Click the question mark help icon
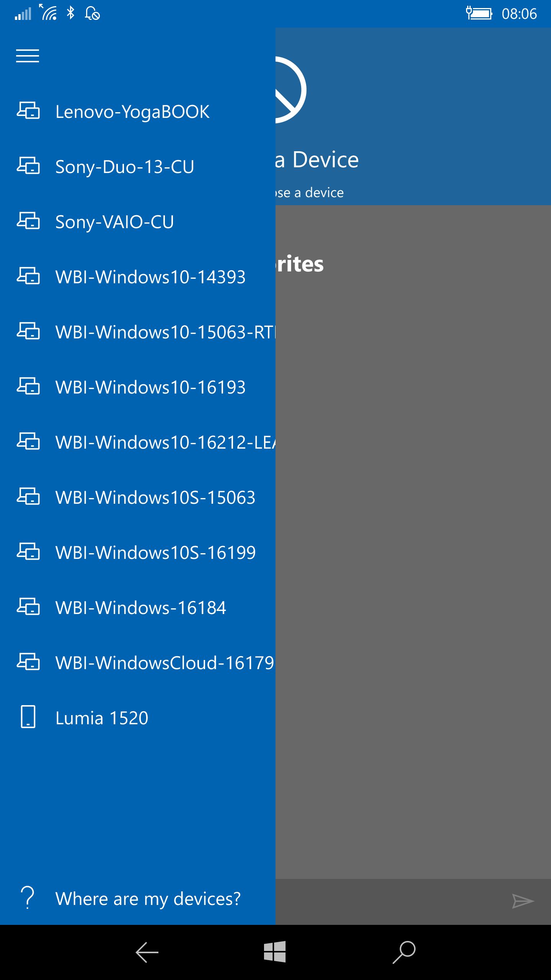This screenshot has width=551, height=980. coord(28,898)
